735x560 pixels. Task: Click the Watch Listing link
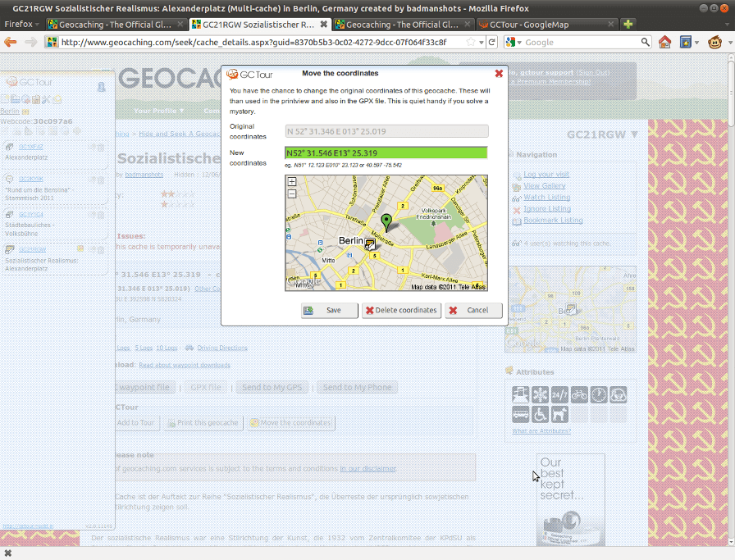coord(546,198)
